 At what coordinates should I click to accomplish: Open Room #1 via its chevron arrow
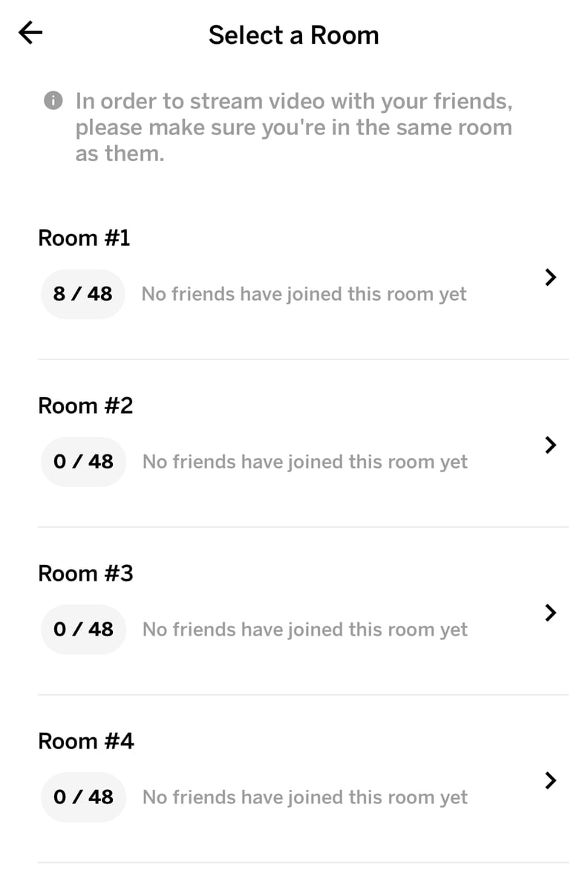[x=549, y=277]
